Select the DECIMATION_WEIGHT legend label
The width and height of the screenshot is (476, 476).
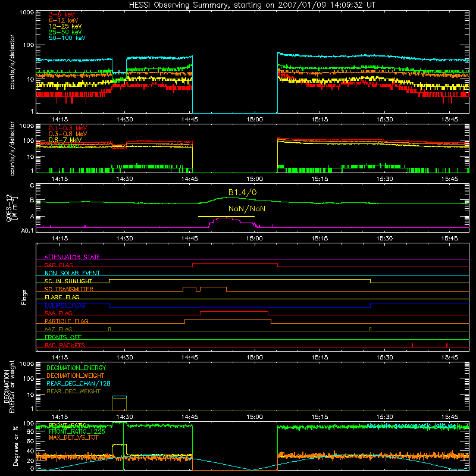[76, 376]
